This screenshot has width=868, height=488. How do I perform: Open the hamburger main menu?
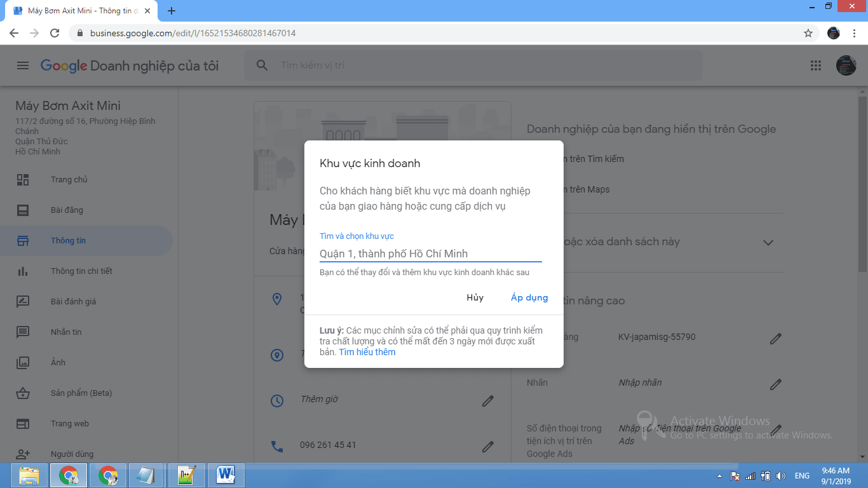click(x=23, y=65)
